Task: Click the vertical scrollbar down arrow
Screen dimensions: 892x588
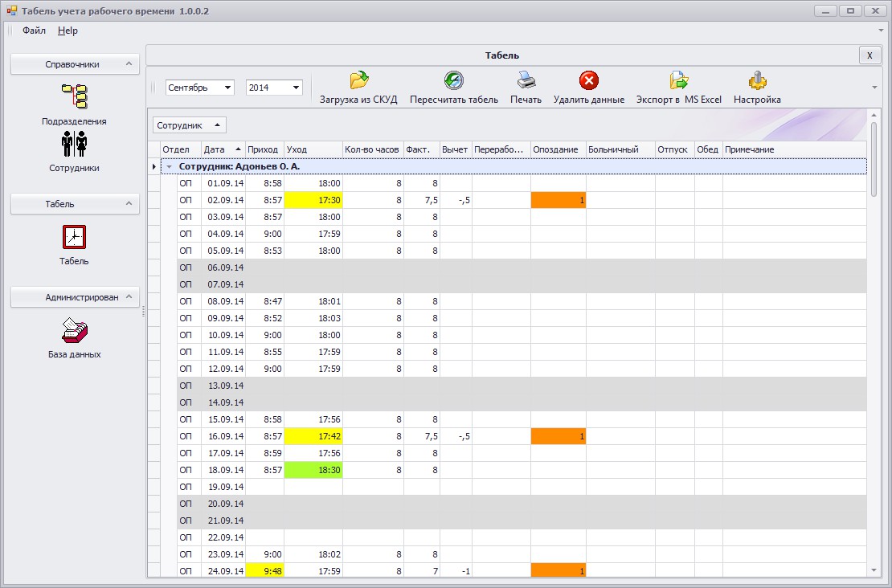Action: [874, 570]
